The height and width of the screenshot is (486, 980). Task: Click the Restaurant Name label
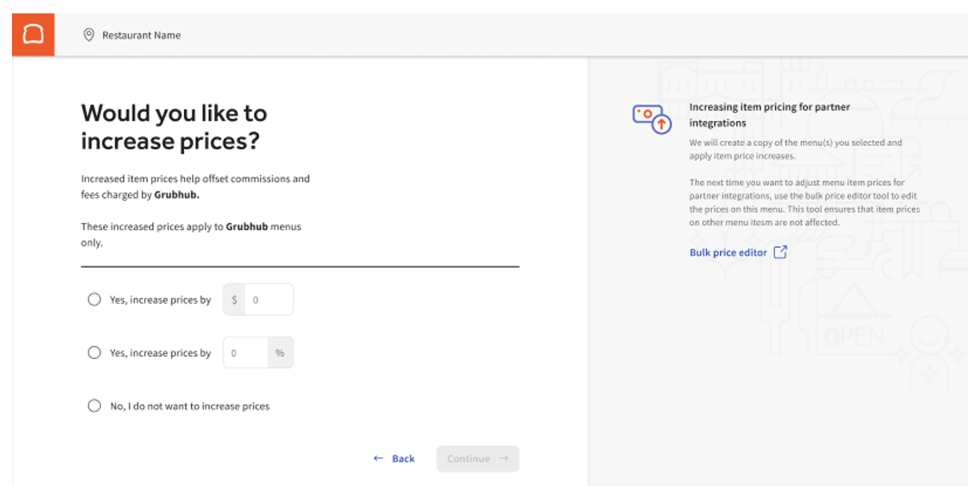pos(141,34)
